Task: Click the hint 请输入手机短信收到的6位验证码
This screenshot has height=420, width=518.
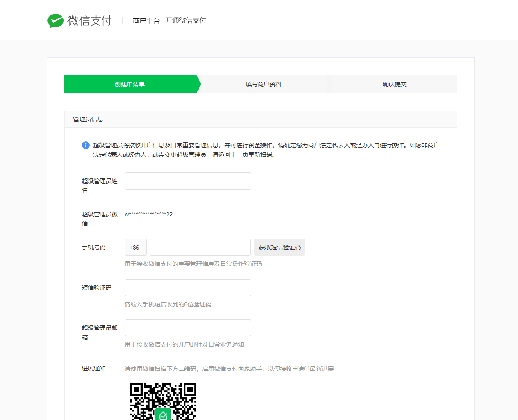Action: [x=168, y=304]
